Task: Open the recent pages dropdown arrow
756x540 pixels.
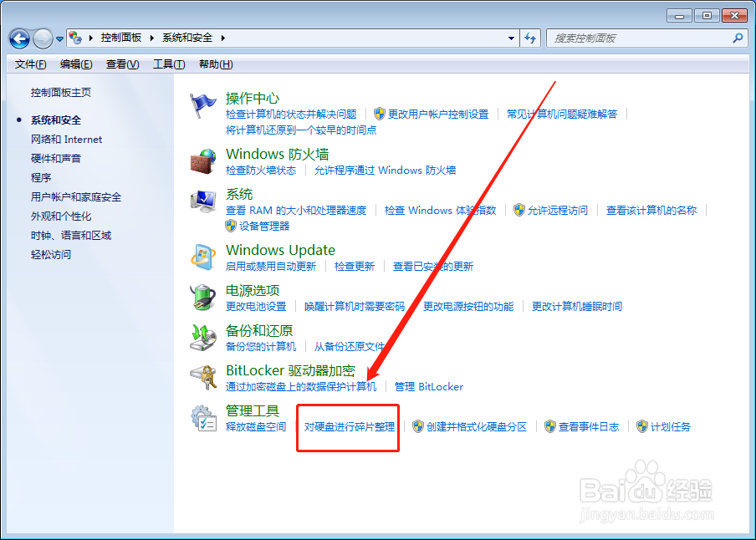Action: pos(59,39)
